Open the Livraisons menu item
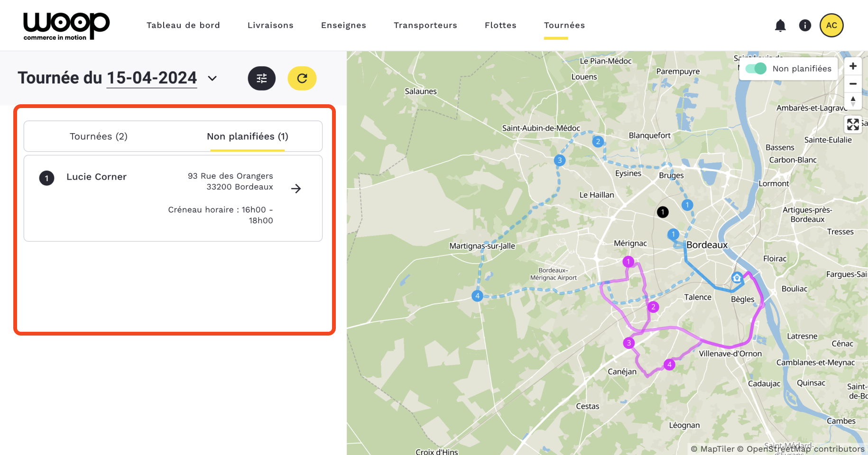 270,26
